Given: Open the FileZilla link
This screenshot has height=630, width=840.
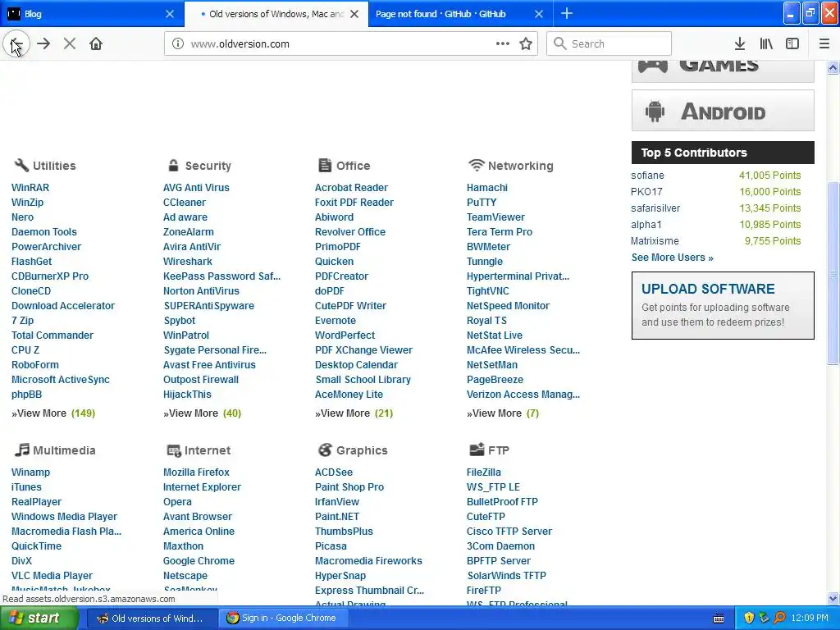Looking at the screenshot, I should pos(484,472).
